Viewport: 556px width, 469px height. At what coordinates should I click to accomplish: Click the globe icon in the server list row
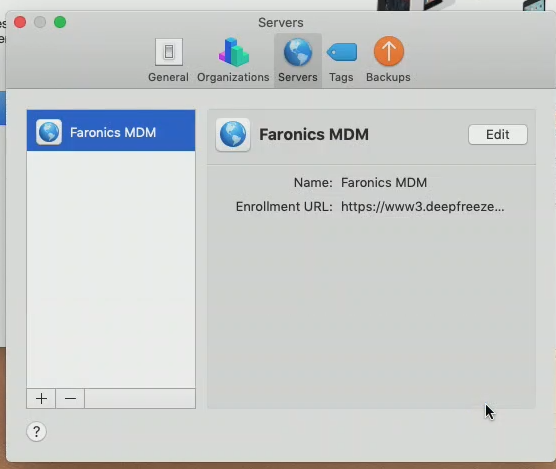(x=49, y=132)
